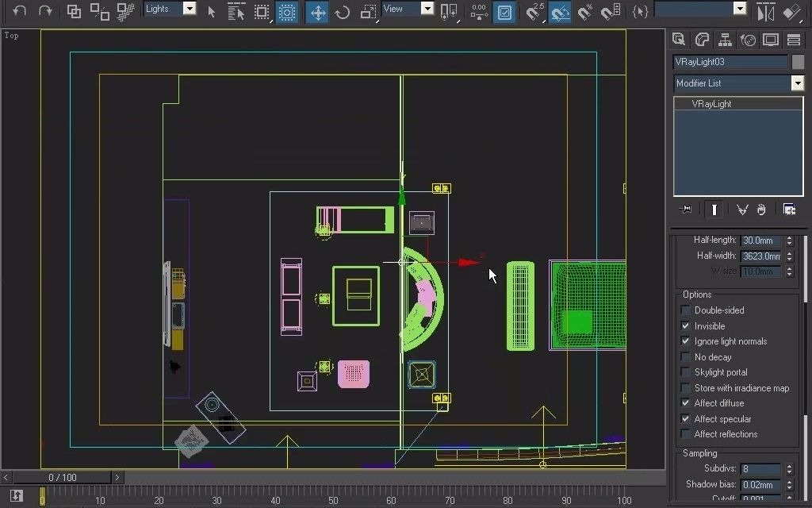Open the View reference coordinate system dropdown
812x508 pixels.
(x=427, y=9)
